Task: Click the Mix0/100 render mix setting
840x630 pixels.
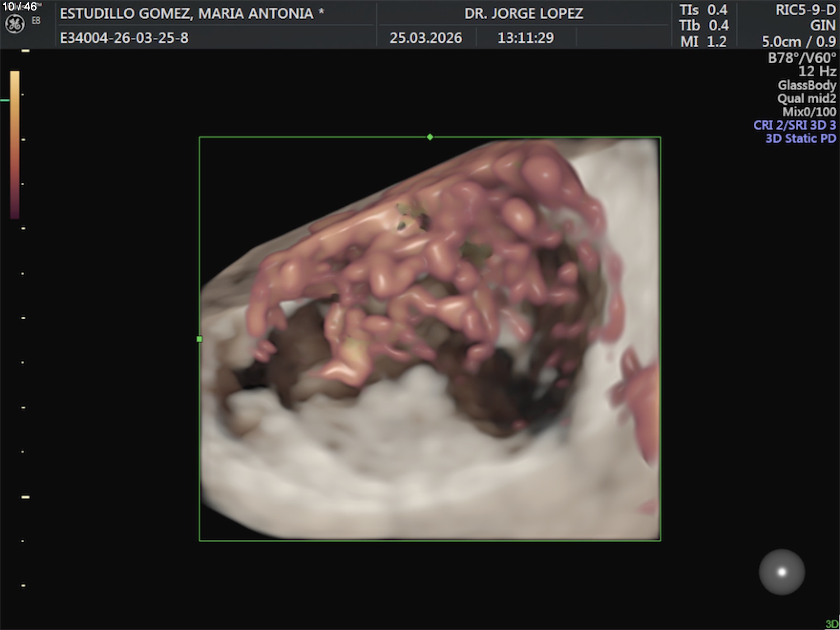Action: (x=809, y=112)
